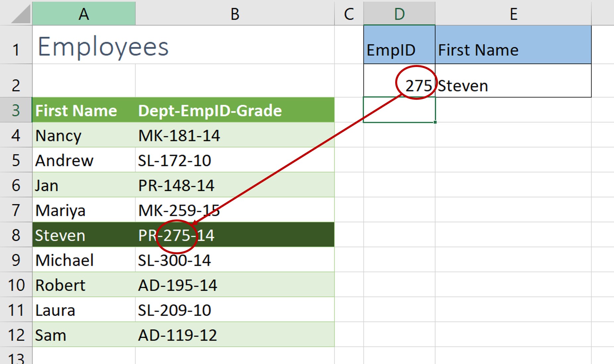This screenshot has height=364, width=614.
Task: Select the cell containing Andrew
Action: click(84, 160)
